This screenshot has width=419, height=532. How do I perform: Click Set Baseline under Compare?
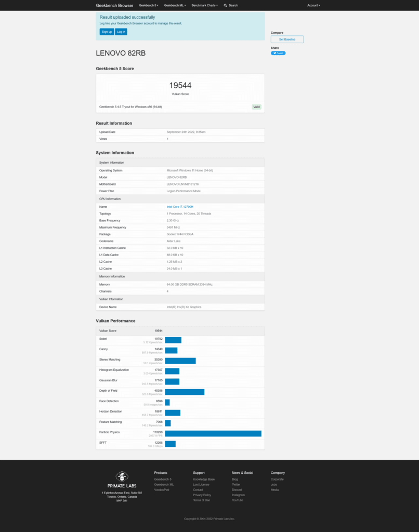[287, 39]
